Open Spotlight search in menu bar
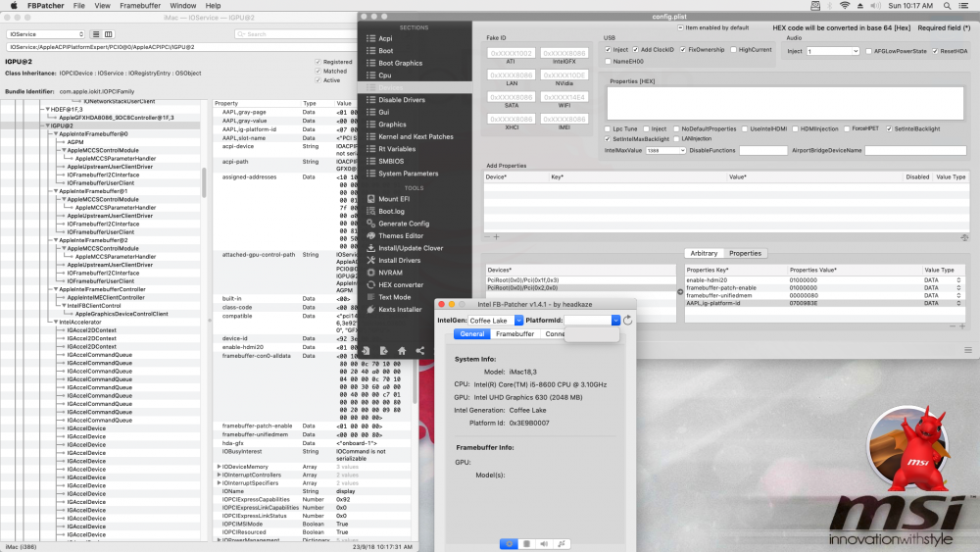Viewport: 980px width, 552px height. click(948, 6)
